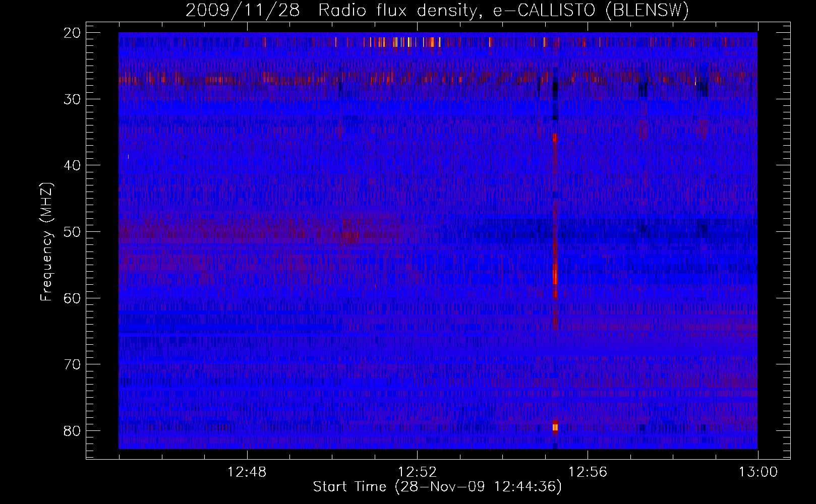Viewport: 816px width, 504px height.
Task: Click the plot title '2009/11/28 Radio flux density, e-CALLISTO (BLENSW)'
Action: point(437,10)
